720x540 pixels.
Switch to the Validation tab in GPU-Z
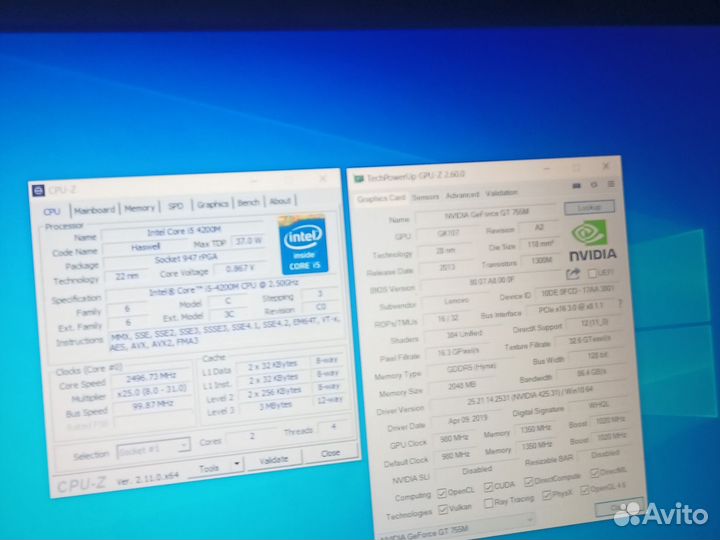501,193
